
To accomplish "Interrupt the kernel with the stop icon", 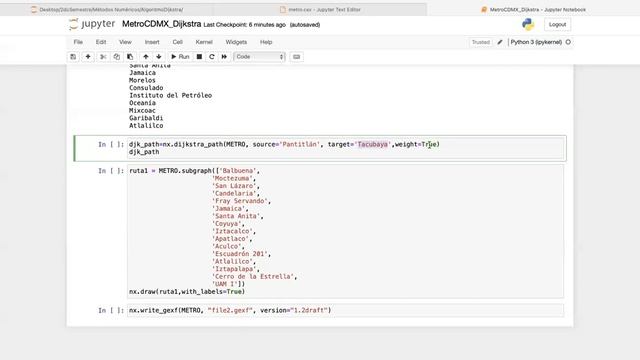I will 199,57.
